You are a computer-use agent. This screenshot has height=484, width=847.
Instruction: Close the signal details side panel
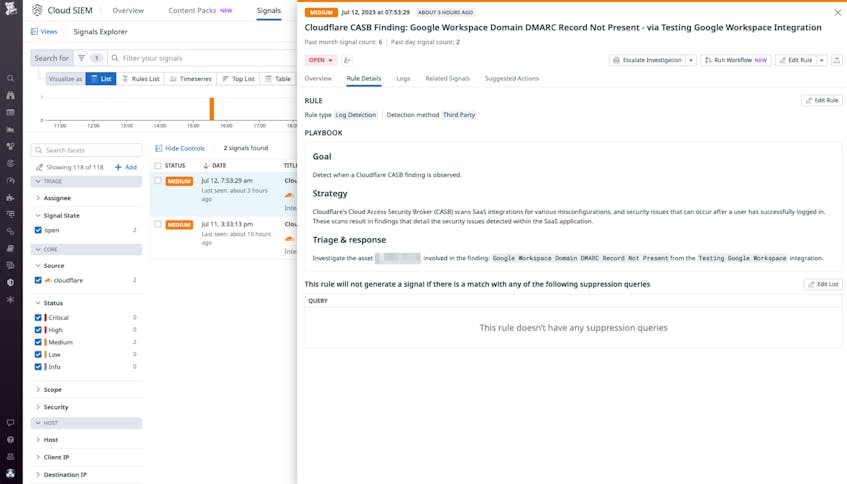coord(837,12)
